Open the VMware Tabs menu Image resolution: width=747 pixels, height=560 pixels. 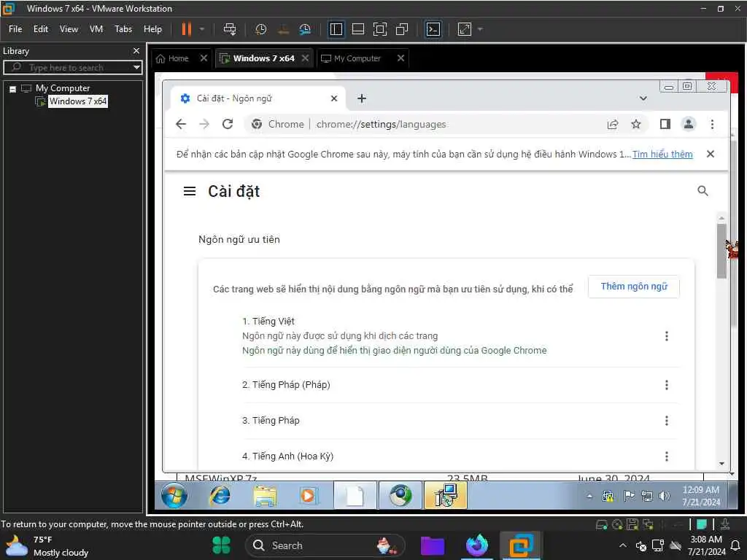[x=123, y=29]
